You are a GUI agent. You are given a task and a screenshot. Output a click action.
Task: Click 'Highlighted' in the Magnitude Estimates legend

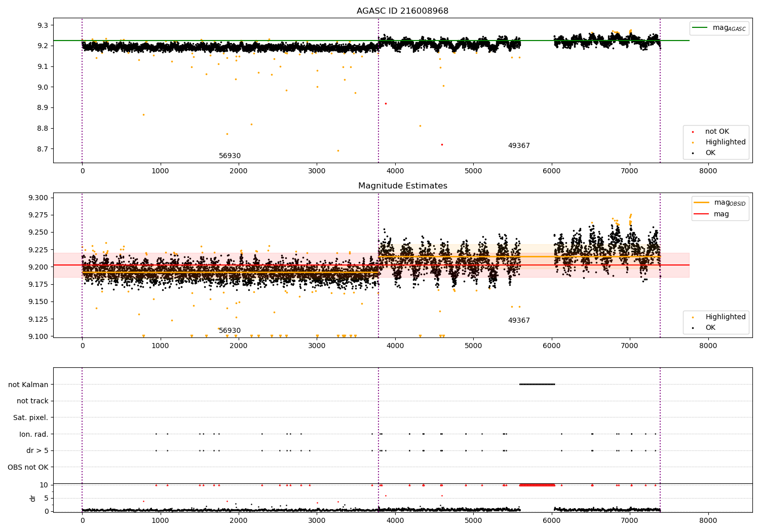[x=726, y=317]
